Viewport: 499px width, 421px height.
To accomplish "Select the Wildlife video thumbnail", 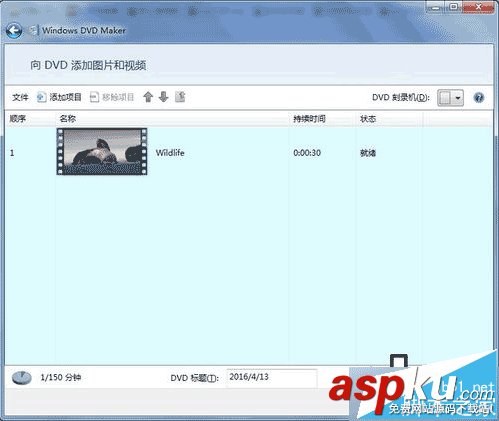I will (x=102, y=152).
